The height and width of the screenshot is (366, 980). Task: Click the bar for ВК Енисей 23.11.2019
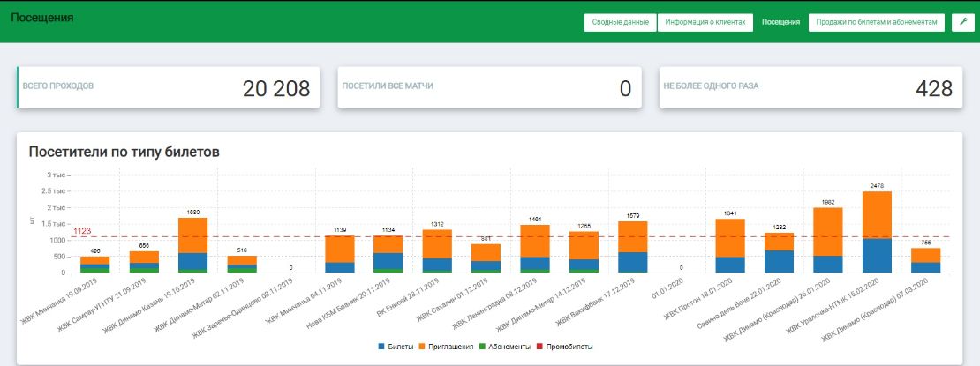click(x=437, y=251)
